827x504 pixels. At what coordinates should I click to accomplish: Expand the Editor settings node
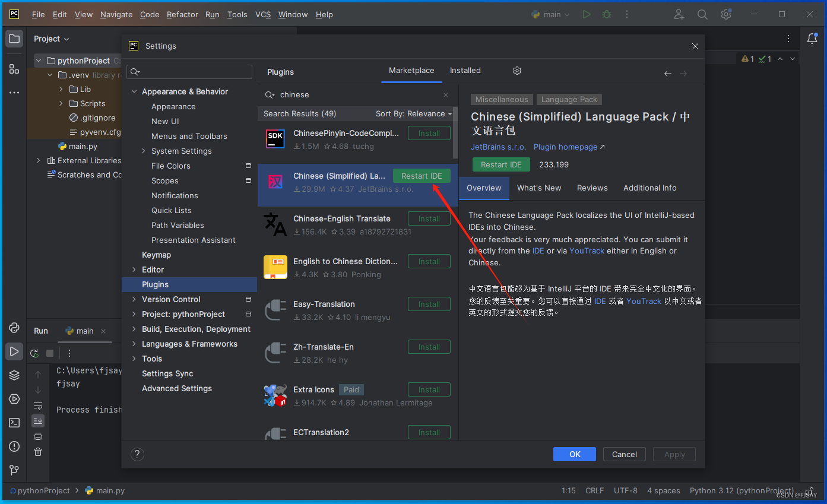[134, 270]
